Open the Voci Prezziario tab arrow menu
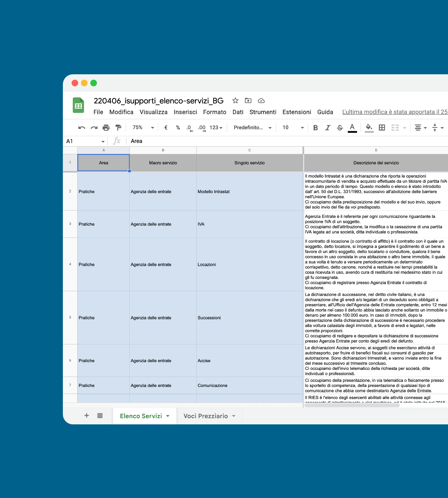The image size is (448, 498). click(234, 416)
